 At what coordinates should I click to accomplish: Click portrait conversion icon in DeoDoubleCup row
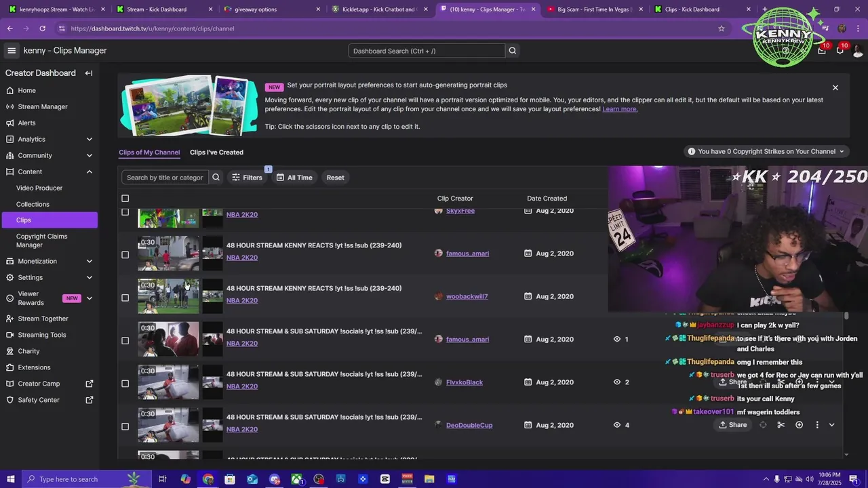pyautogui.click(x=763, y=425)
